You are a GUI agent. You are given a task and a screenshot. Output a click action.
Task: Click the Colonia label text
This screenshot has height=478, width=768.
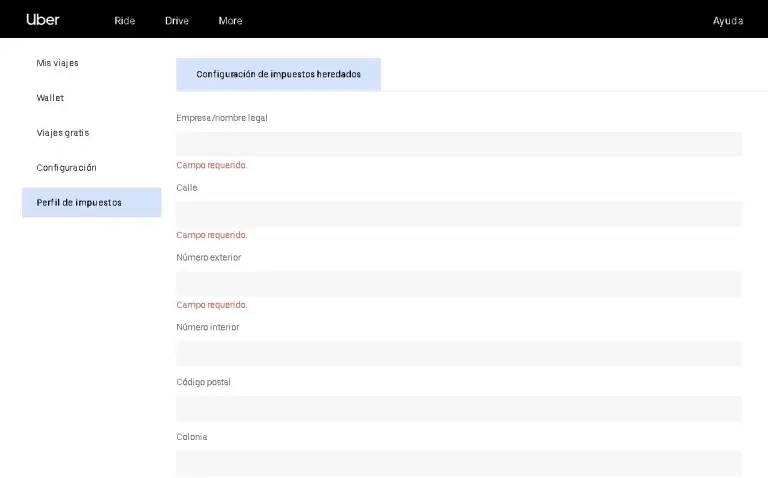tap(191, 437)
